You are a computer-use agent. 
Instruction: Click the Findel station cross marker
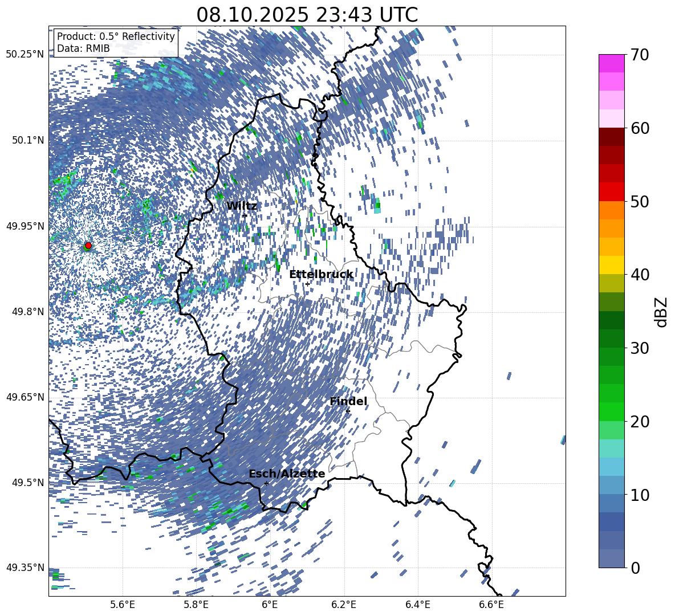coord(348,411)
